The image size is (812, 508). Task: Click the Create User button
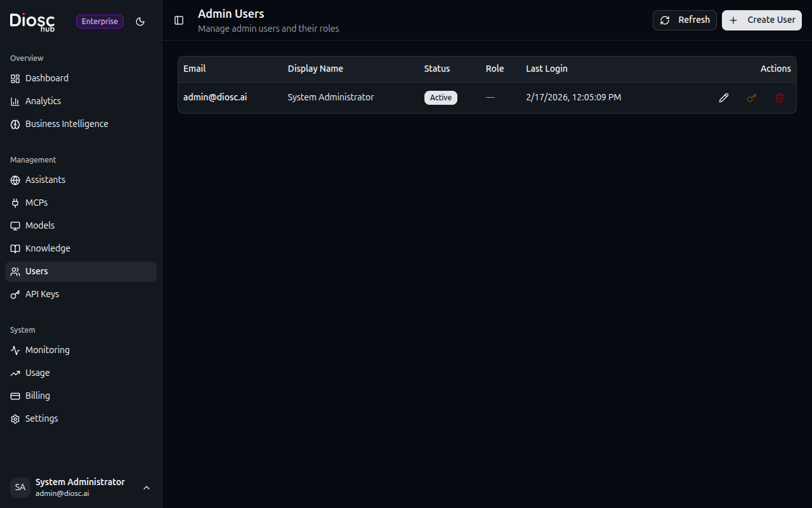coord(761,20)
